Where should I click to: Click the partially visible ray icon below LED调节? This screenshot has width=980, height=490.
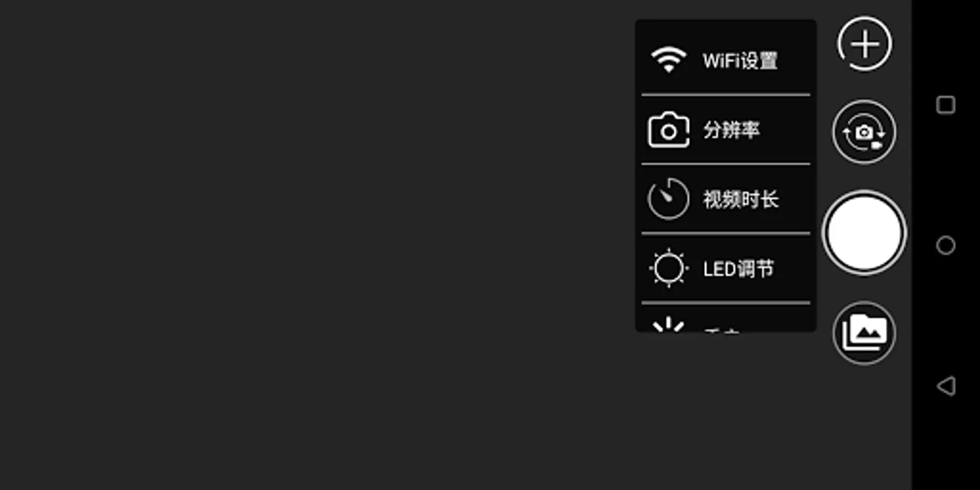668,324
